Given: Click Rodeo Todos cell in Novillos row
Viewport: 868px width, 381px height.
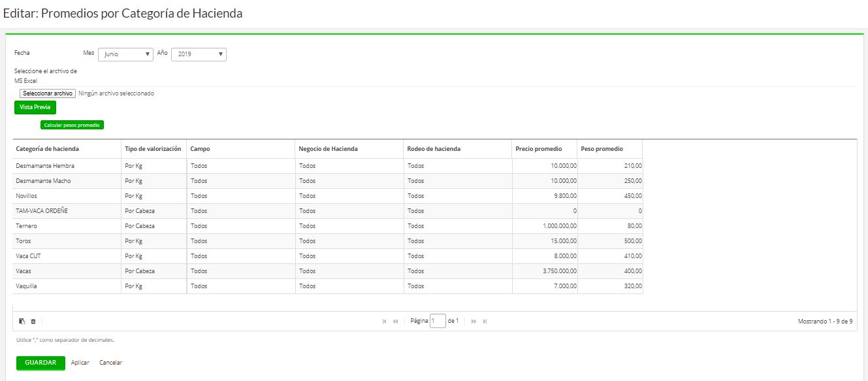Looking at the screenshot, I should 457,196.
